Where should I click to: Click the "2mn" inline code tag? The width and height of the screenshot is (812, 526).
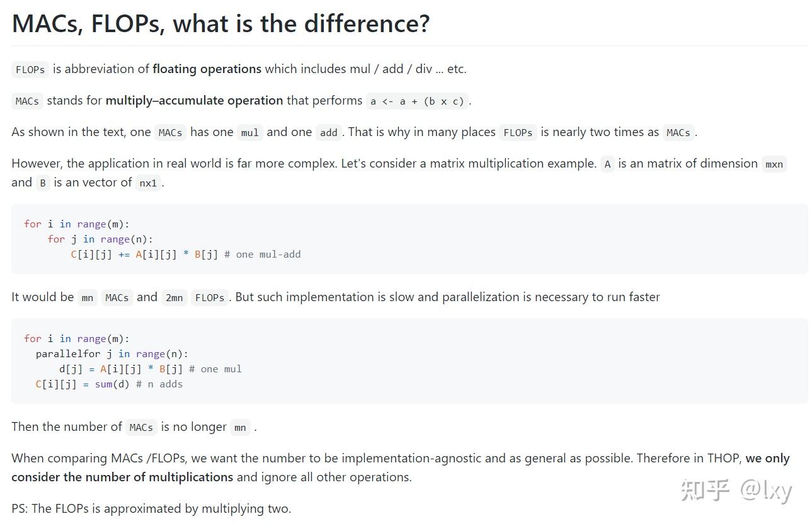coord(174,297)
